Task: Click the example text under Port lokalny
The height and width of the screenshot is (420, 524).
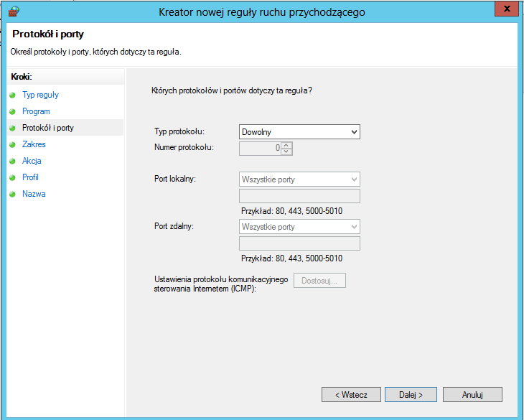Action: [291, 211]
